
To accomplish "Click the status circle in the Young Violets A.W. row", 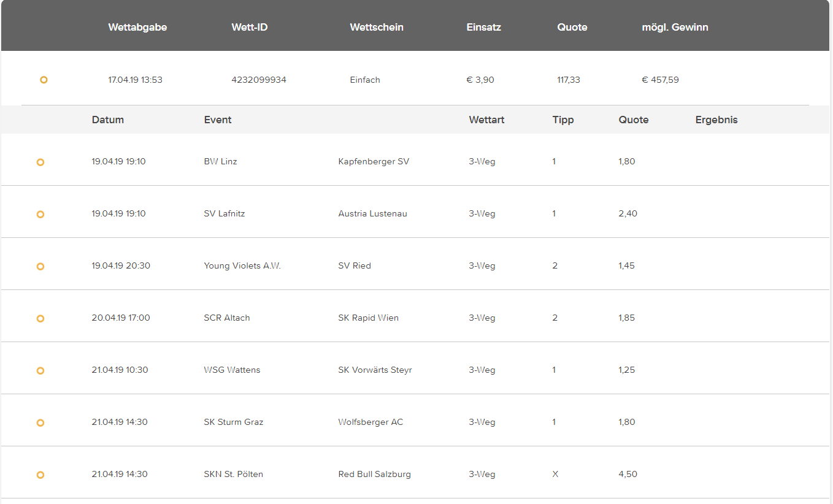I will [x=40, y=266].
